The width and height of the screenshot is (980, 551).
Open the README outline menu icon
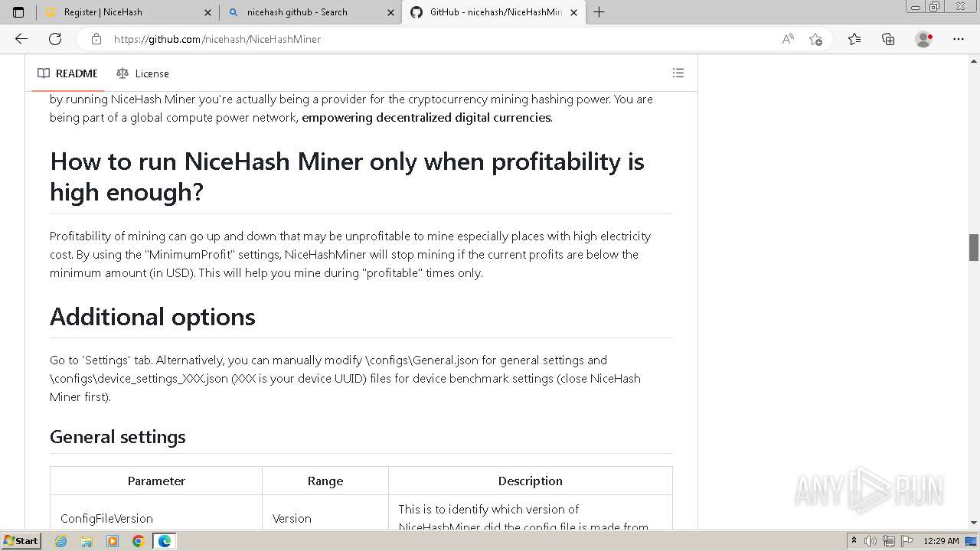coord(678,73)
